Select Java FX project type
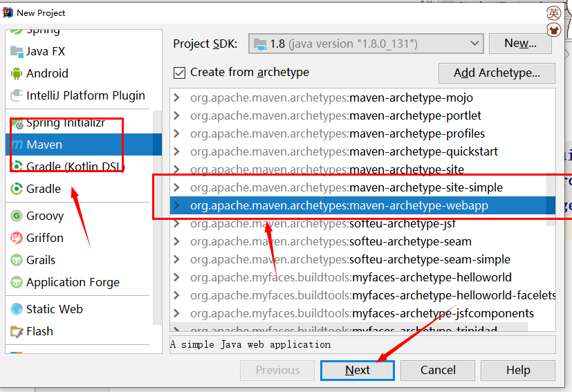Screen dimensions: 572x392 (46, 51)
